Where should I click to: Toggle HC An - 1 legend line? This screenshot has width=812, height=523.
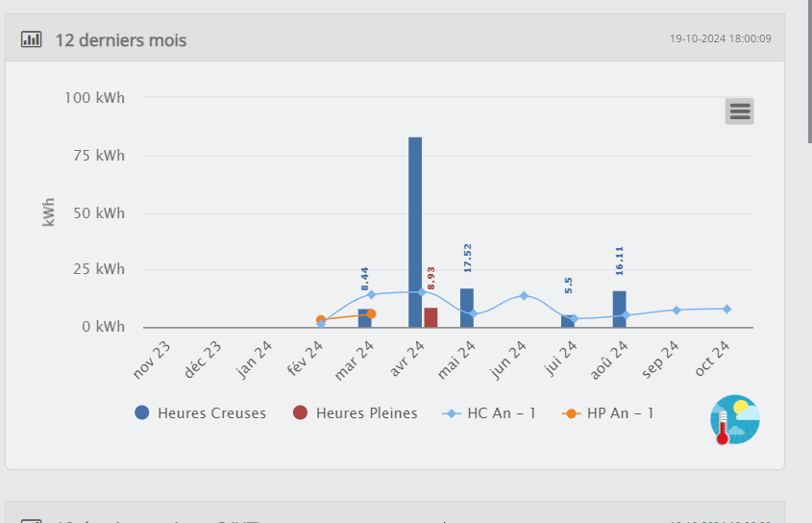[x=489, y=413]
